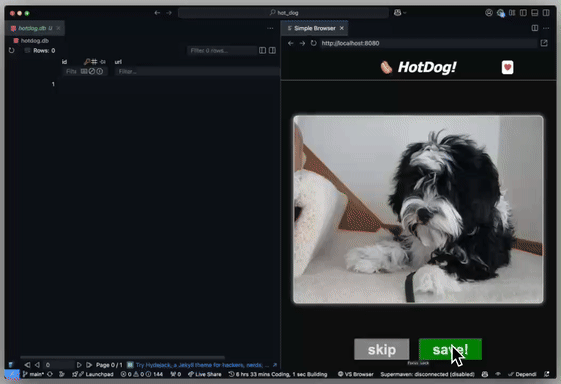Click the save! button

[450, 349]
